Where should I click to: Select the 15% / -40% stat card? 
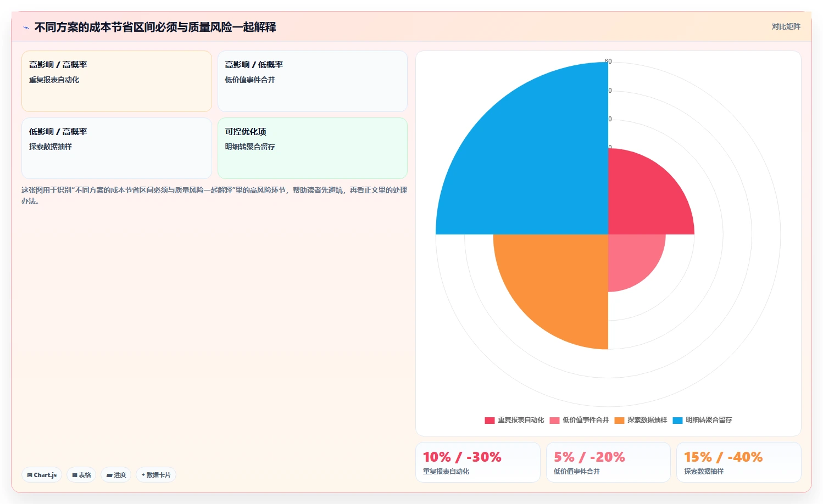pos(739,462)
